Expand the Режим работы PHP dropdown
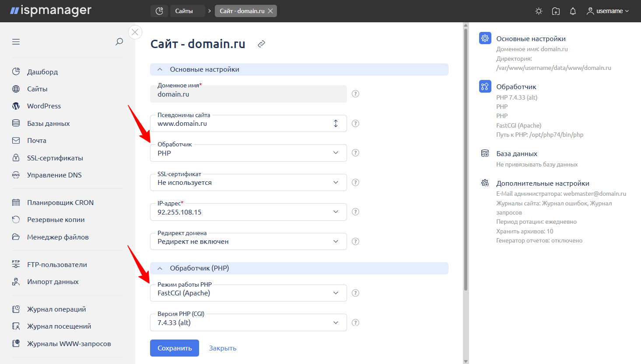Viewport: 641px width, 364px height. [248, 293]
